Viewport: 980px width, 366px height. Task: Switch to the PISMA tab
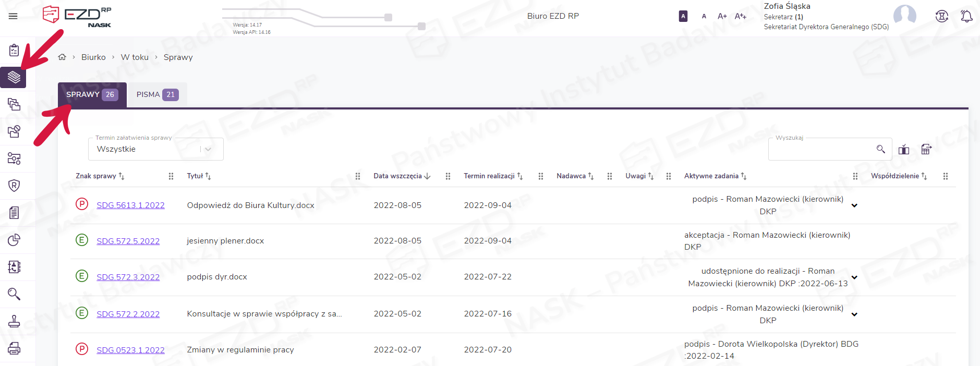point(157,95)
